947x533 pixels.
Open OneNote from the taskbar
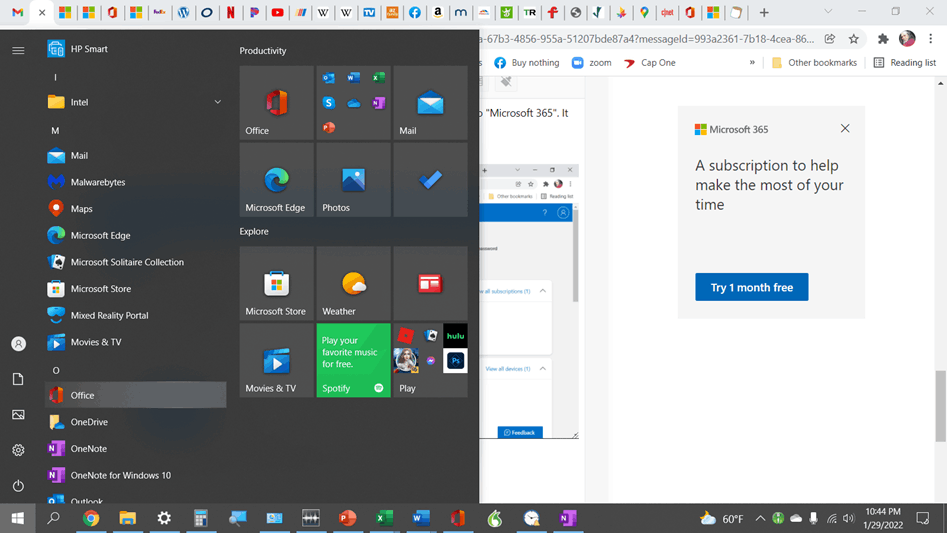pos(568,518)
